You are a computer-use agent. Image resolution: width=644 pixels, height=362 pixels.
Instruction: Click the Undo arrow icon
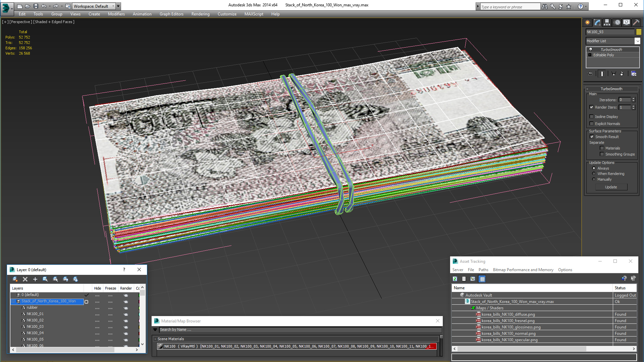pos(44,6)
